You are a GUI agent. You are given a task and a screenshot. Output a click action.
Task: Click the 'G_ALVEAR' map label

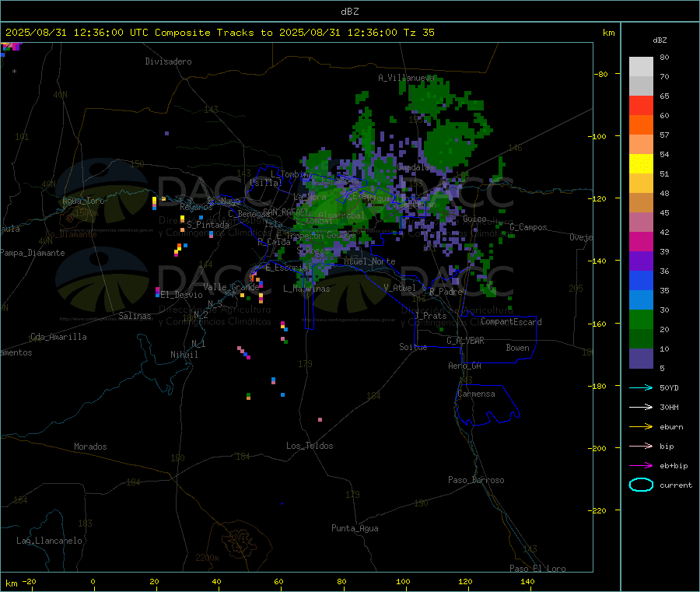click(465, 341)
